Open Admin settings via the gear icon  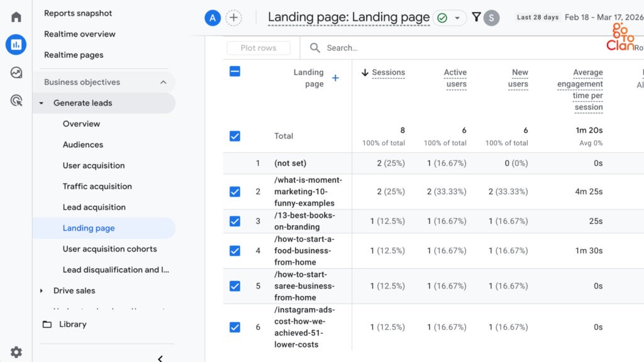pyautogui.click(x=16, y=352)
